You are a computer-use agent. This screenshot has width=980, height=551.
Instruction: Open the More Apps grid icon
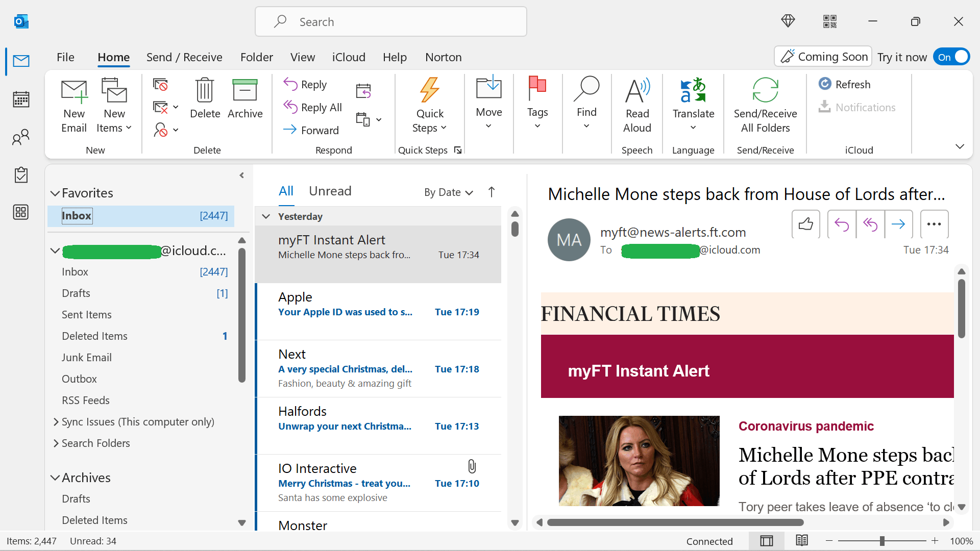coord(21,212)
